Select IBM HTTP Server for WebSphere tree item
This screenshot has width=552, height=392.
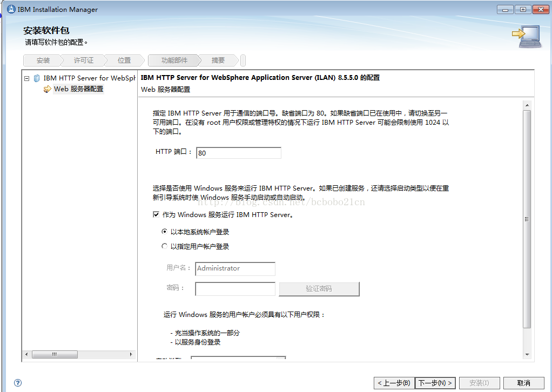coord(89,78)
